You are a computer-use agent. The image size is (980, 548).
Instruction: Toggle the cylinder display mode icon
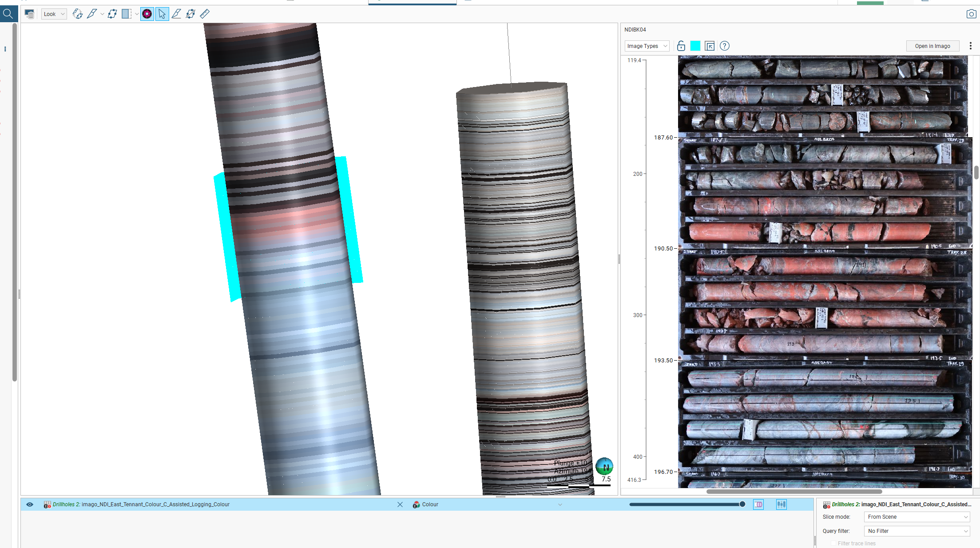(758, 504)
